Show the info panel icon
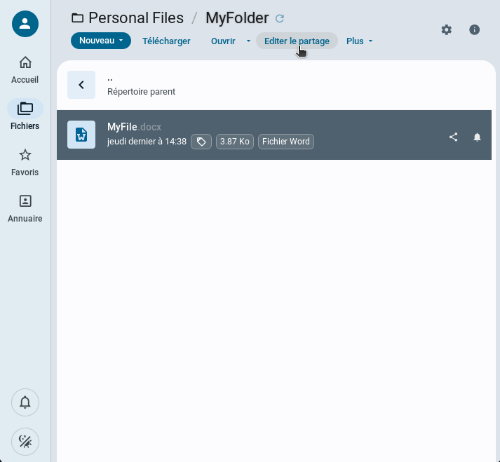Screen dimensions: 500x462 click(x=474, y=30)
